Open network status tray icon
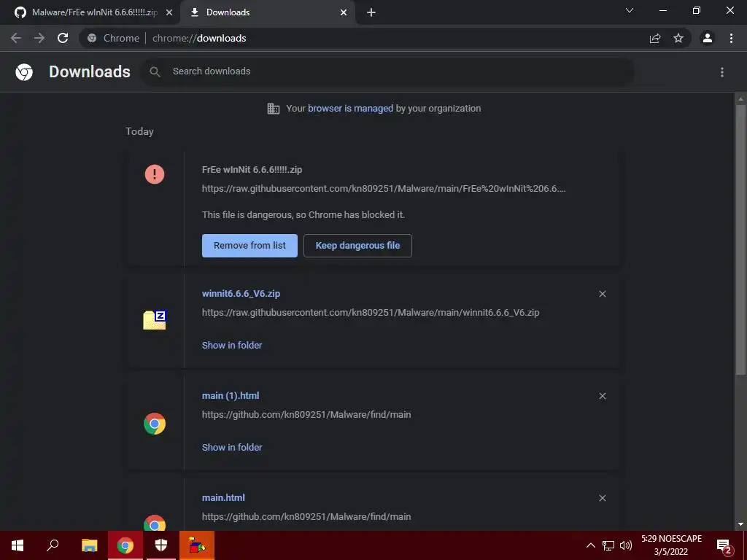Screen dimensions: 747x560 [608, 545]
